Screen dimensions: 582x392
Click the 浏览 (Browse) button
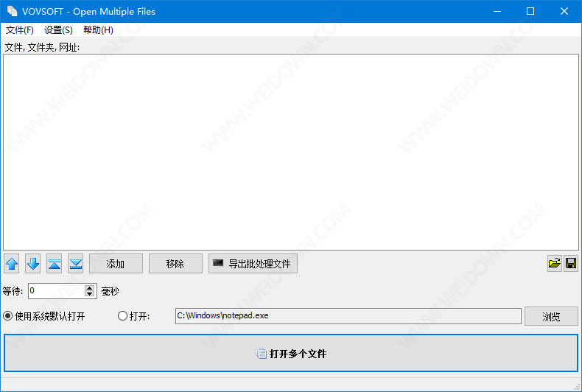(551, 316)
